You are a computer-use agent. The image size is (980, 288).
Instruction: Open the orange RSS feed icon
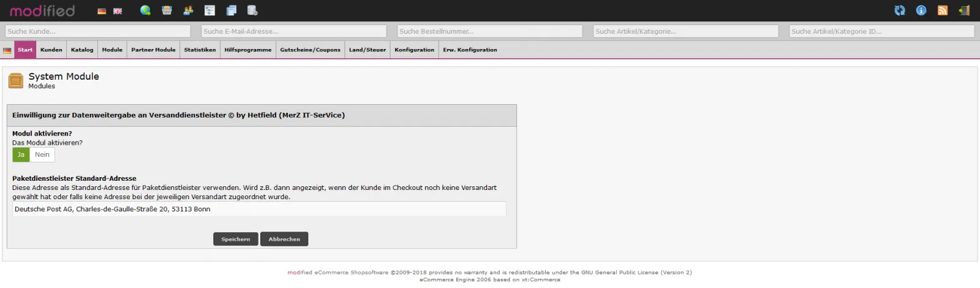943,10
